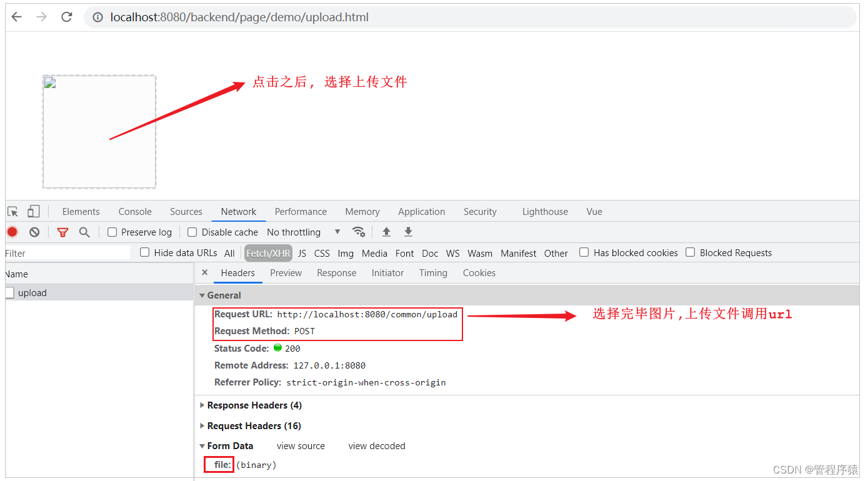This screenshot has height=481, width=868.
Task: Click the red record network log button
Action: (12, 232)
